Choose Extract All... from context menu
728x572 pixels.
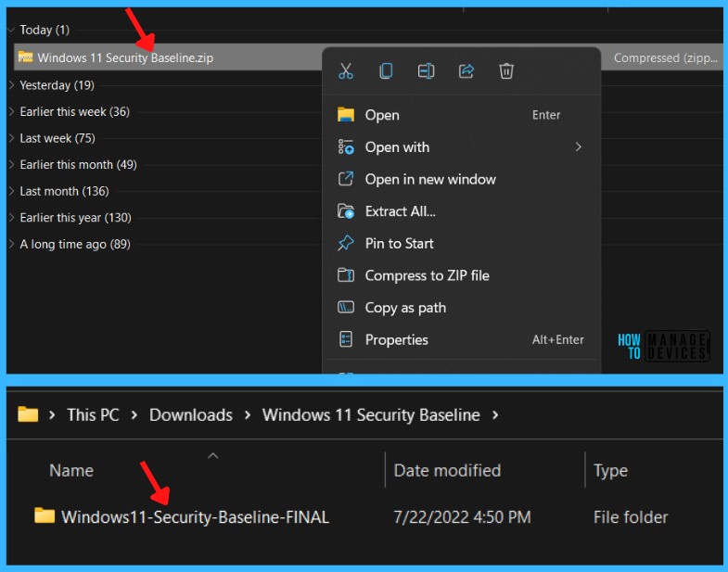pyautogui.click(x=462, y=211)
